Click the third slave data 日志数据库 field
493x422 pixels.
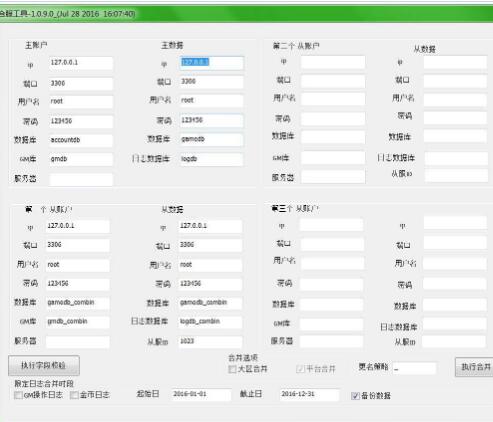pyautogui.click(x=455, y=325)
